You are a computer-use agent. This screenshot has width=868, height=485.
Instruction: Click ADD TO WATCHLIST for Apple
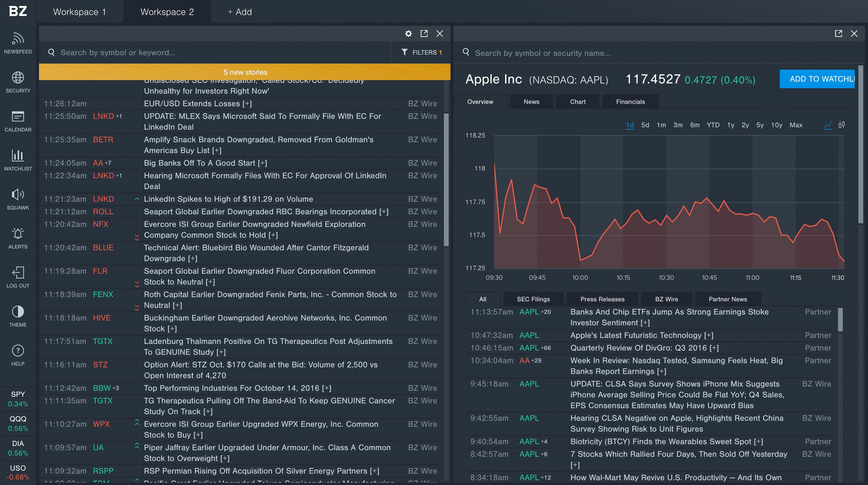817,79
